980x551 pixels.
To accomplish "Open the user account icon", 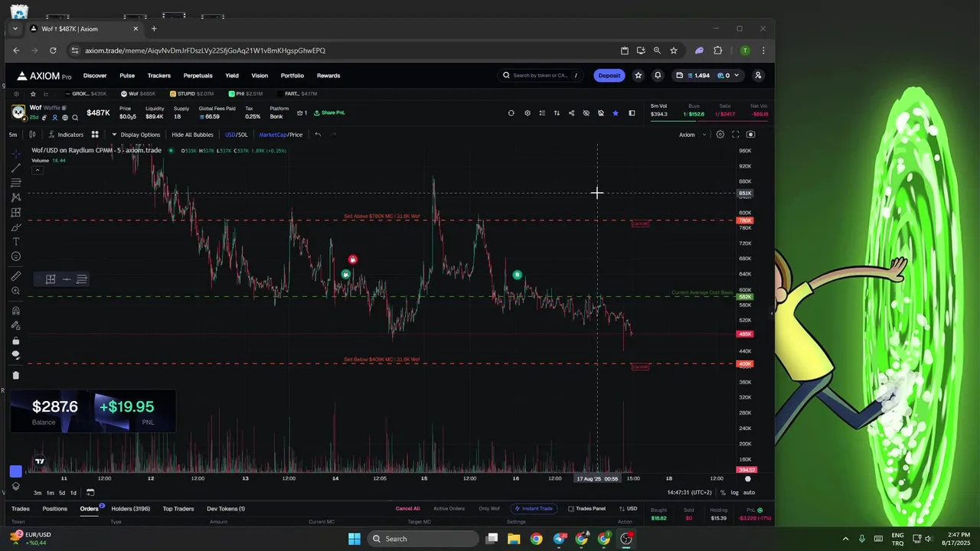I will click(x=758, y=75).
